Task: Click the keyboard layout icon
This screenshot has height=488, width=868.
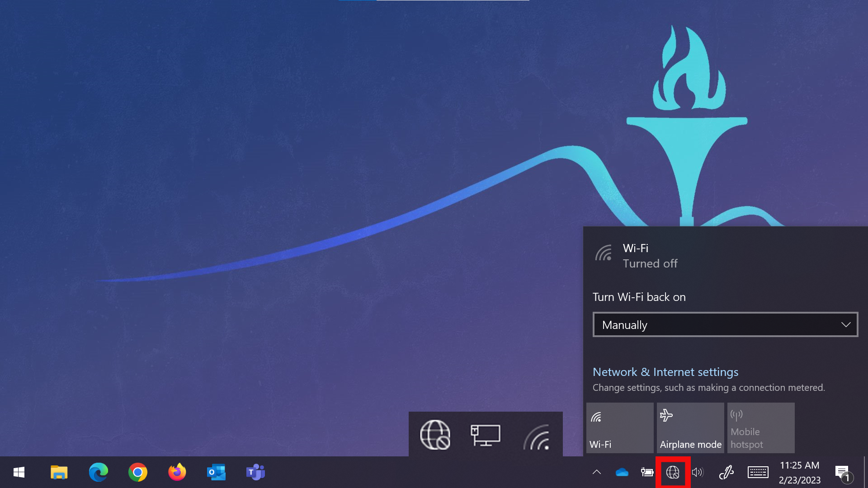Action: point(757,472)
